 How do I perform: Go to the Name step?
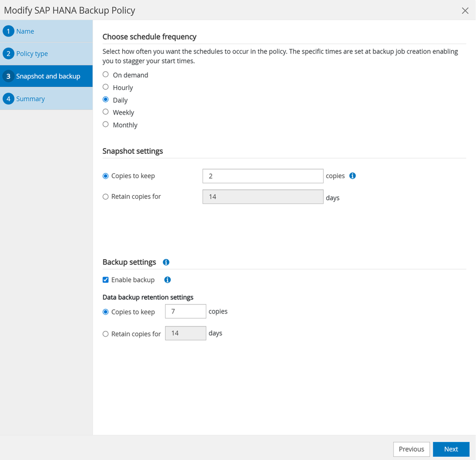tap(25, 31)
